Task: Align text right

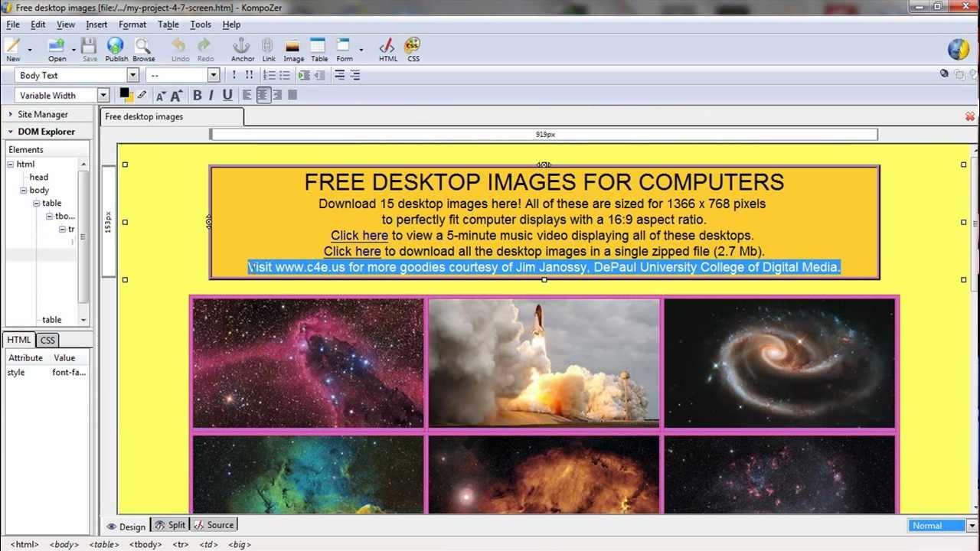Action: coord(277,95)
